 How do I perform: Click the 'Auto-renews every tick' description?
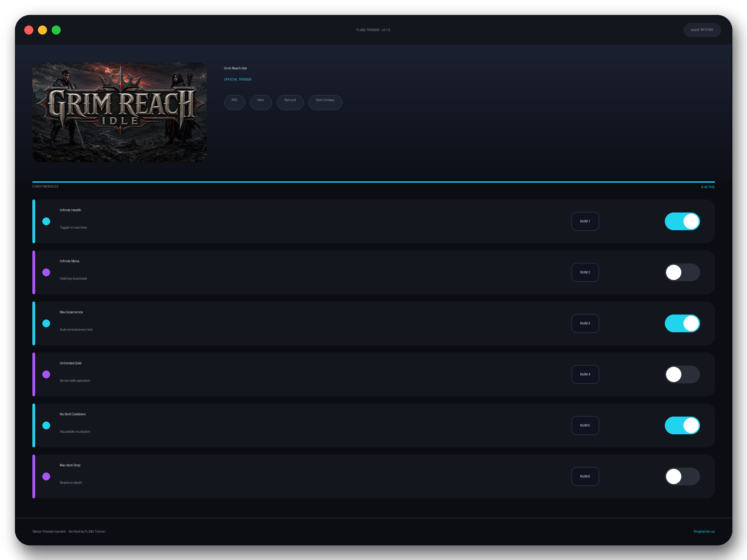76,329
